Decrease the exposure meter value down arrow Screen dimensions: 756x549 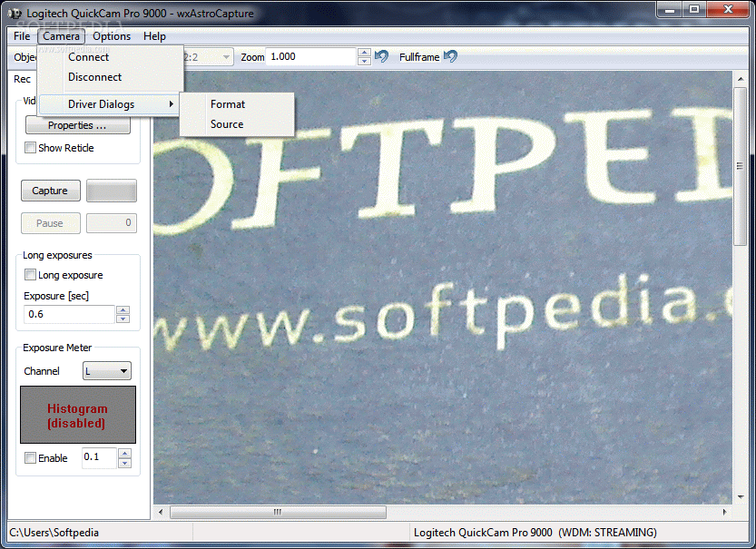125,463
